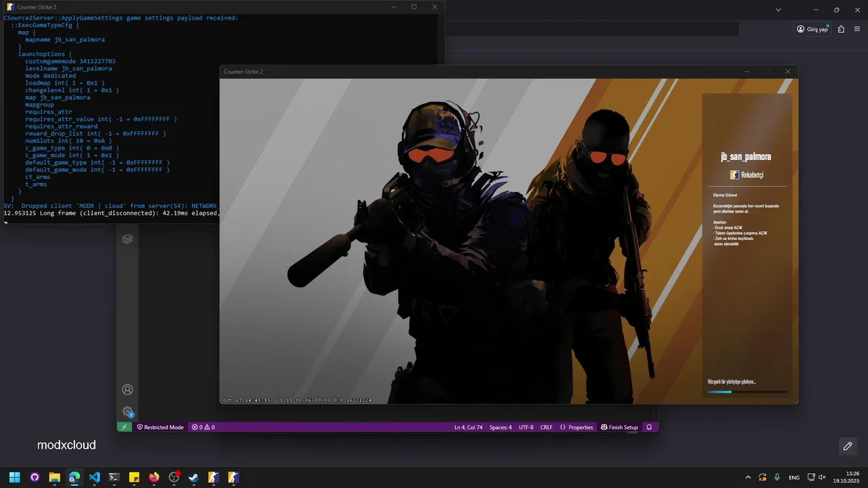The height and width of the screenshot is (488, 868).
Task: Click the VS Code remote window indicator
Action: pos(124,427)
